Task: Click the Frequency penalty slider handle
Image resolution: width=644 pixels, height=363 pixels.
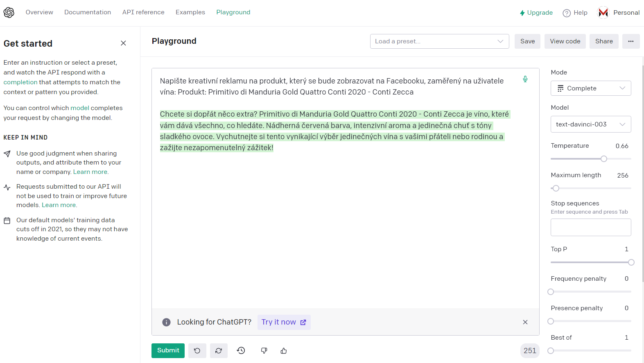Action: (x=551, y=292)
